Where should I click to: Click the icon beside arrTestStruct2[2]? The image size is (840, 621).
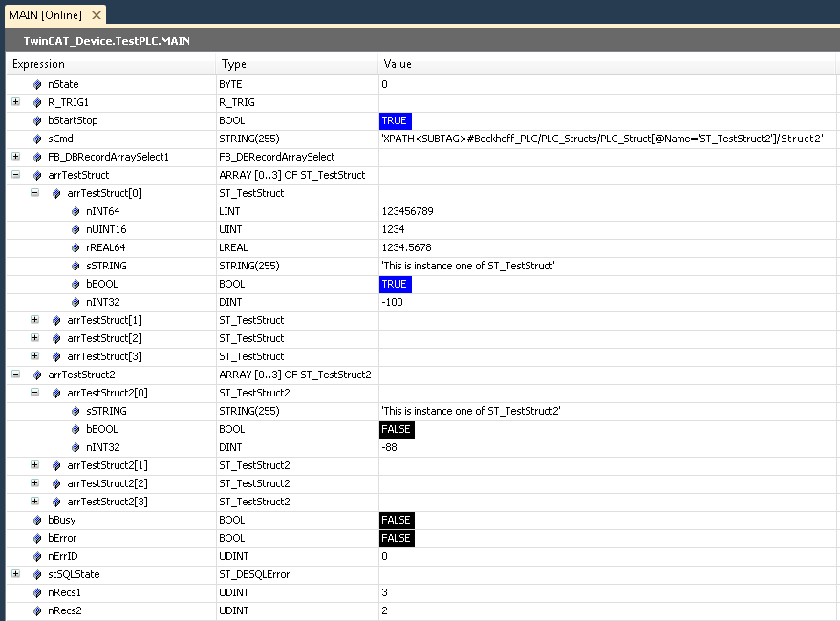point(56,483)
